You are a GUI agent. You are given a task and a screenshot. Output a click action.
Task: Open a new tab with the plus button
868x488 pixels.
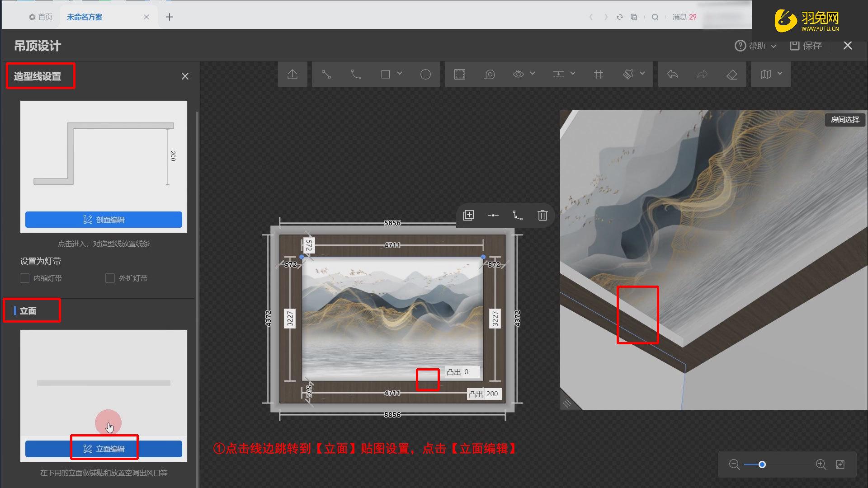coord(170,17)
